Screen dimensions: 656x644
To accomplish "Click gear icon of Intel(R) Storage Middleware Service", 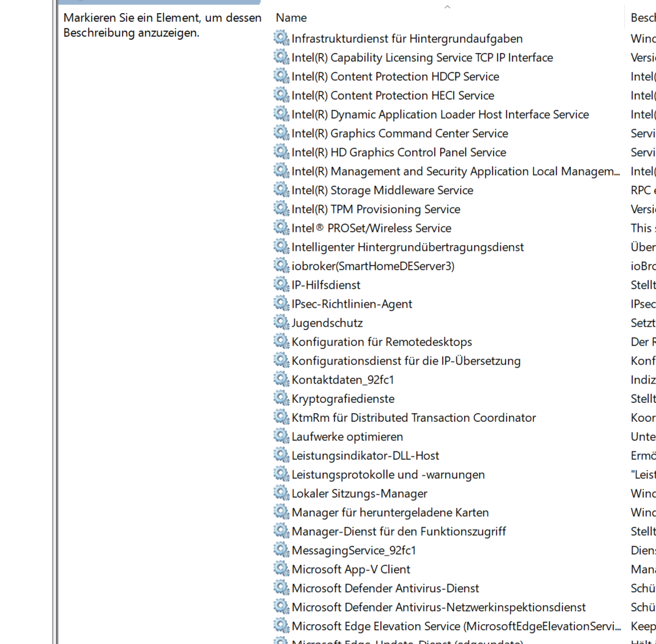I will (281, 190).
